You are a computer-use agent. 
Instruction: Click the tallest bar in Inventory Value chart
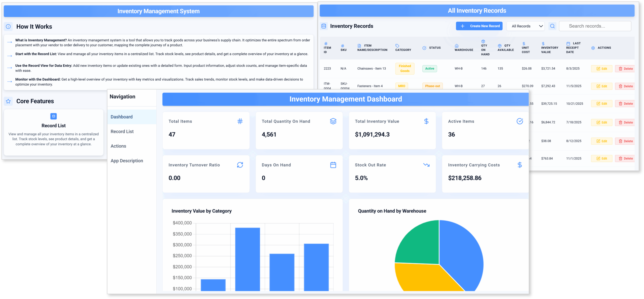tap(248, 259)
